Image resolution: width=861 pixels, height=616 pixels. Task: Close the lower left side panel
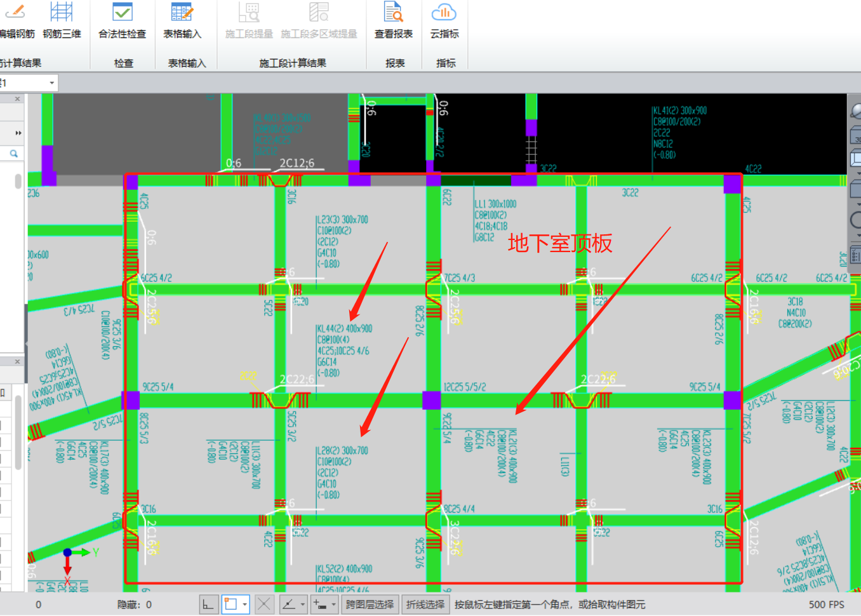pos(17,361)
